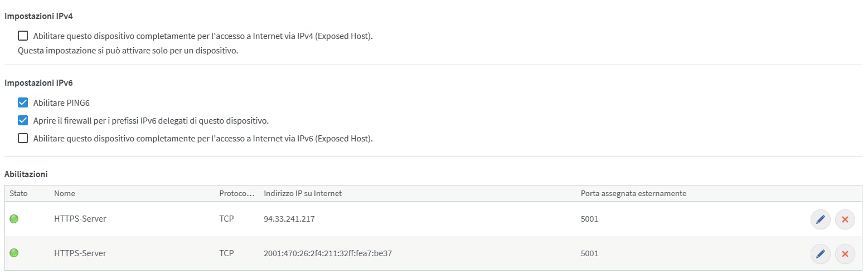Delete the HTTPS-Server rule with the IPv6 address
Screen dimensions: 868x279
click(845, 254)
